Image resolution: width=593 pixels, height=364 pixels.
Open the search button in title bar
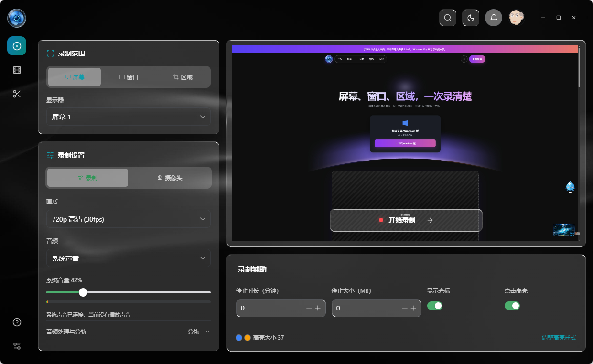coord(448,18)
